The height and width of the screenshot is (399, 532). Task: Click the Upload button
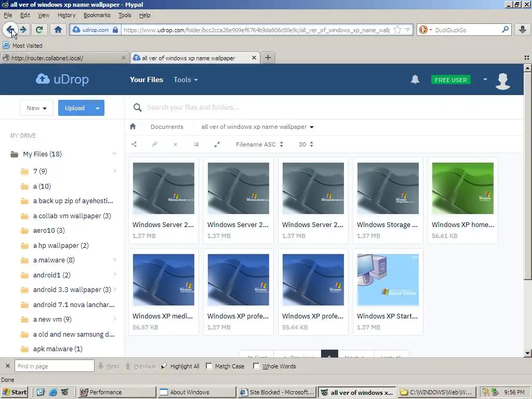pos(75,108)
